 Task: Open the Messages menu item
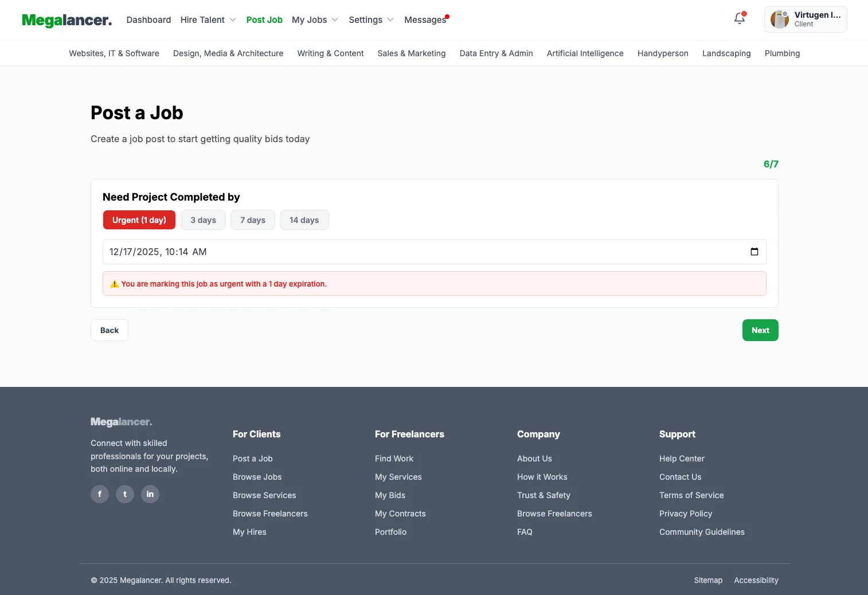tap(425, 20)
